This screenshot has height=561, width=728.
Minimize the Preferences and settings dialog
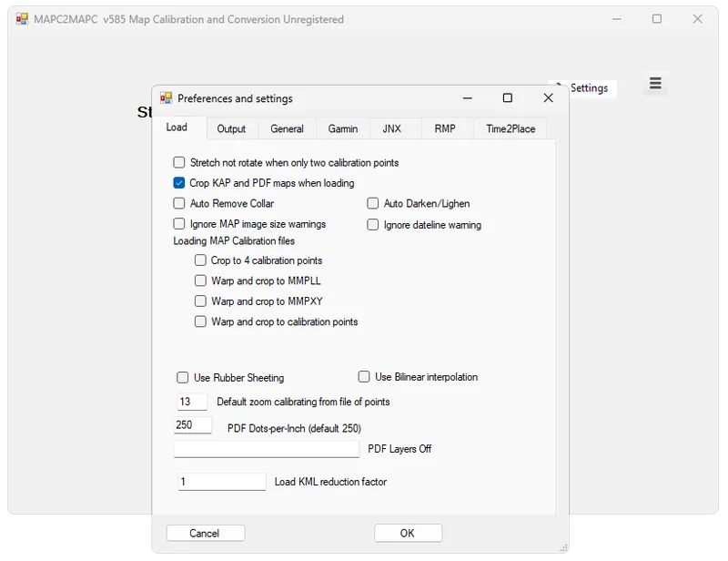pos(468,98)
